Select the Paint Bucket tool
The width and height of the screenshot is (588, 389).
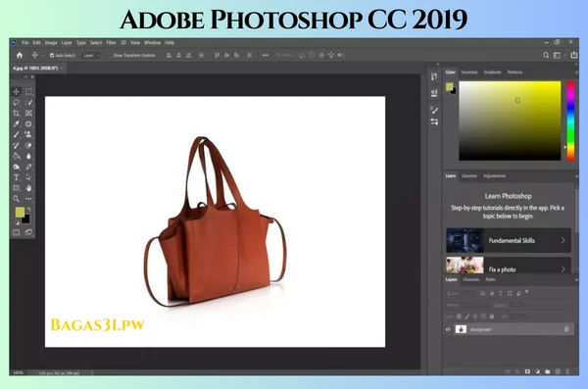pos(16,156)
